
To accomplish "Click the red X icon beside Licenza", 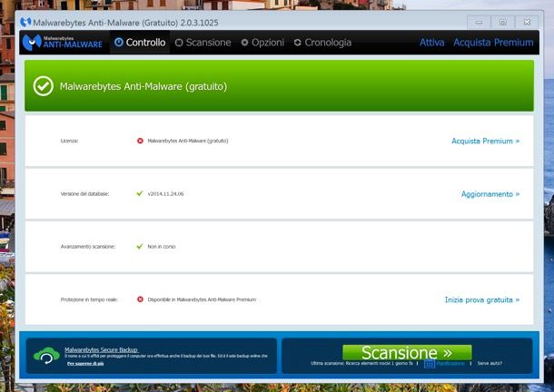I will click(140, 141).
